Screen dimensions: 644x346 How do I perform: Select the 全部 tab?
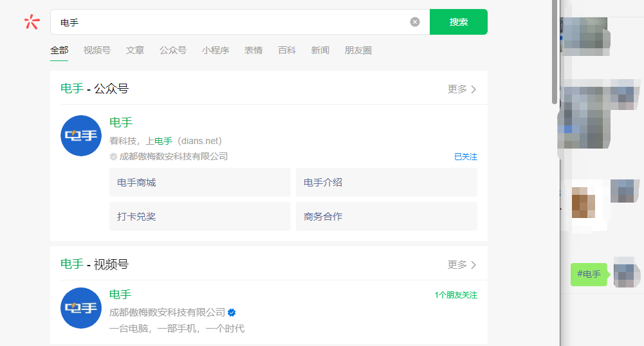pyautogui.click(x=59, y=50)
